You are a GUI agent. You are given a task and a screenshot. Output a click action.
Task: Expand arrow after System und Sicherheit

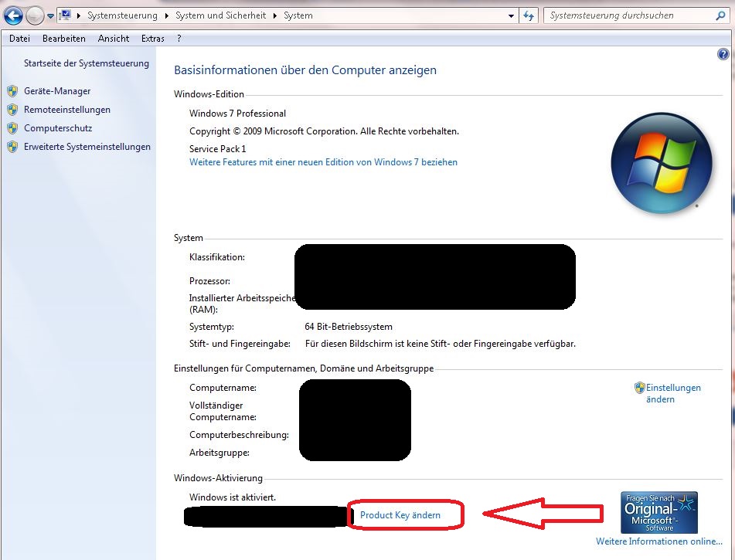(x=274, y=15)
